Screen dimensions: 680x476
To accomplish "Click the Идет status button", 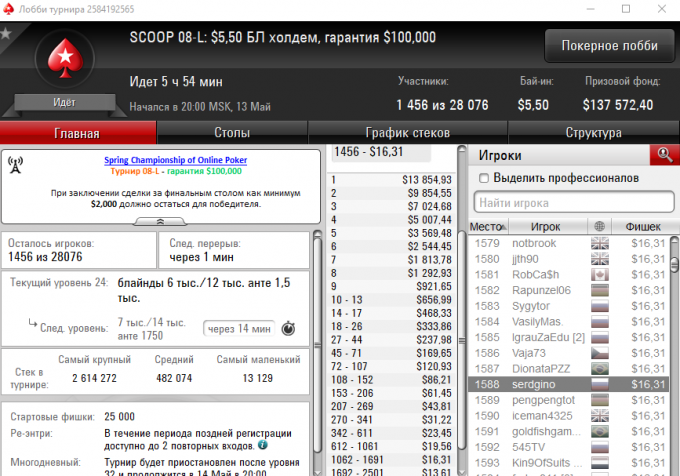I will 65,102.
